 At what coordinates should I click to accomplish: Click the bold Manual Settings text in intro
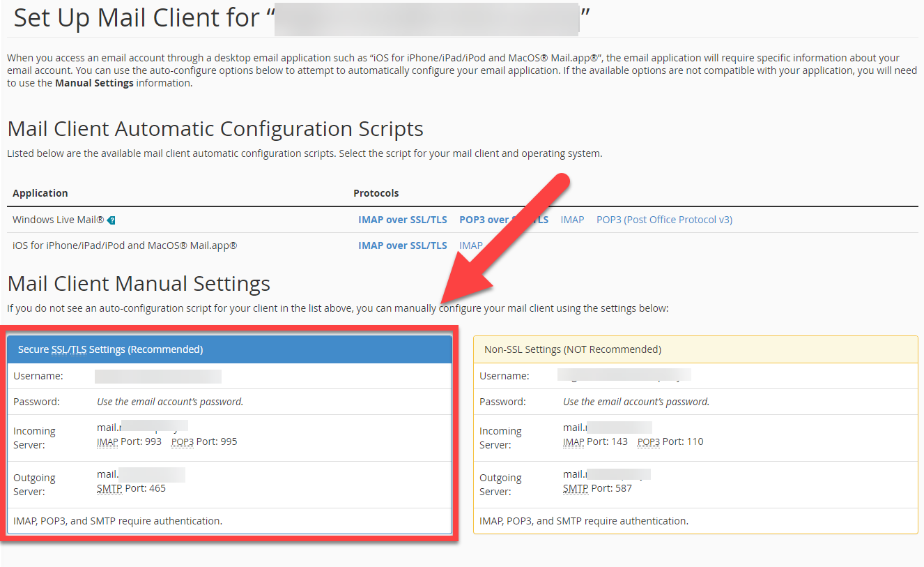pos(94,83)
